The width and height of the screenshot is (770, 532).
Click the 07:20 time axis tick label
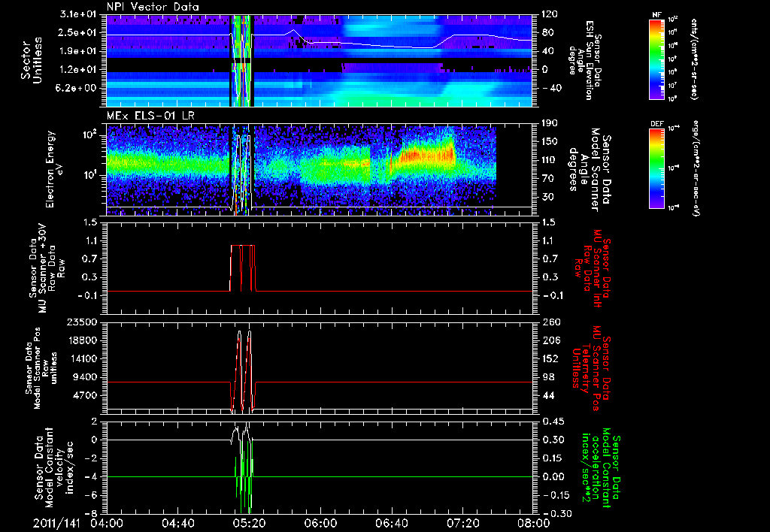coord(462,523)
